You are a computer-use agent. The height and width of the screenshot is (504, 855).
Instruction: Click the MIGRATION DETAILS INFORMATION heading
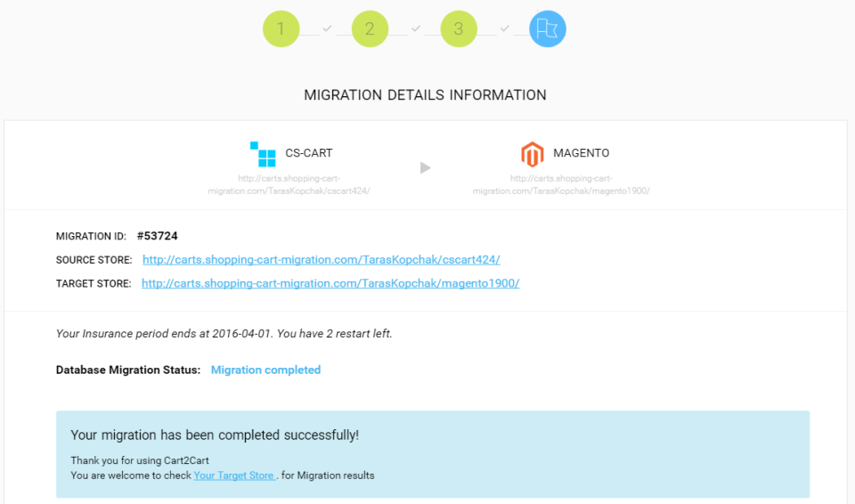coord(426,95)
